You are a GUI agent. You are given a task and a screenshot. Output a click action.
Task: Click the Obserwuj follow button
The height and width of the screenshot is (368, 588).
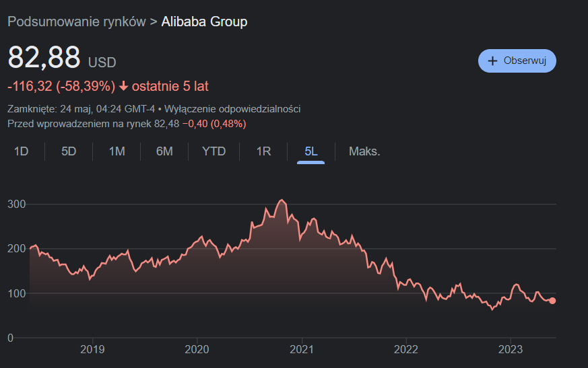point(517,61)
